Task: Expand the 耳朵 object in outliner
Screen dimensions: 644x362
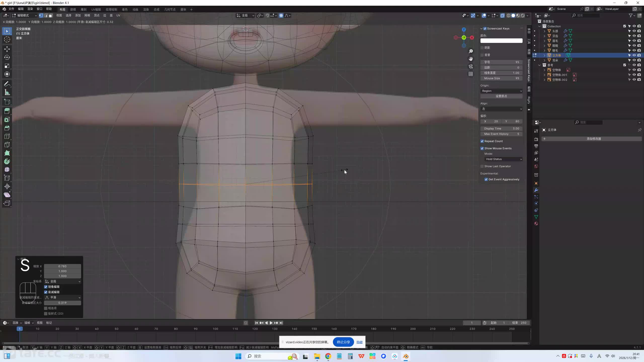Action: pyautogui.click(x=544, y=60)
